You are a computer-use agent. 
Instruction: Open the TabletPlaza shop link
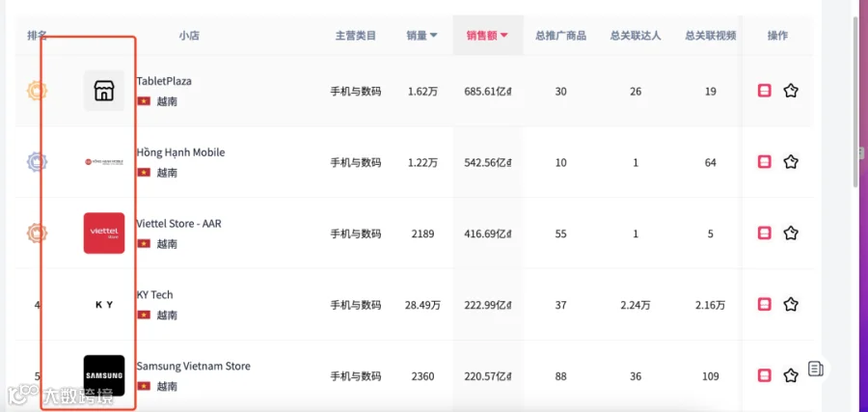point(164,81)
